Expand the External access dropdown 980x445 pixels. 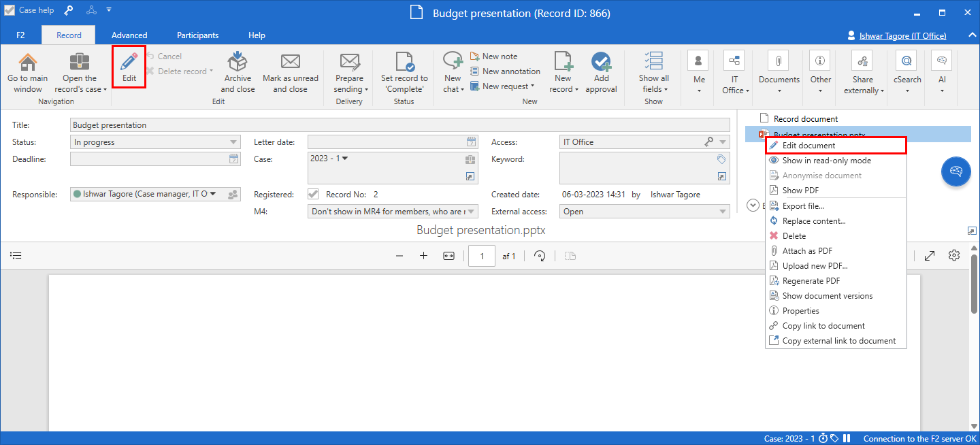[723, 212]
